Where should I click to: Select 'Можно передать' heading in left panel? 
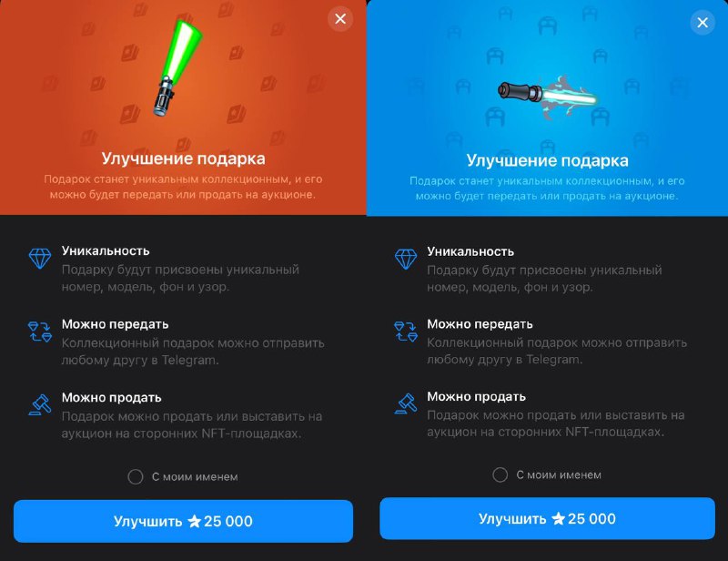(x=116, y=324)
